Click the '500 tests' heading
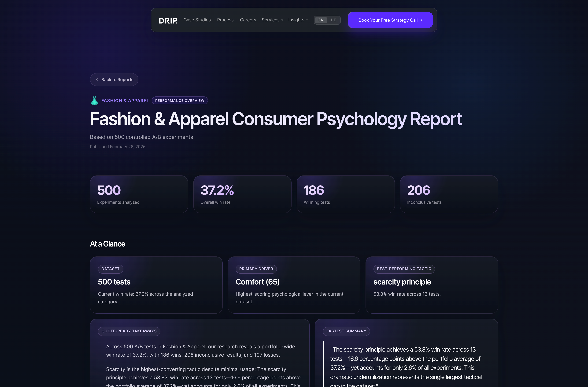Screen dimensions: 588x387 (x=114, y=282)
